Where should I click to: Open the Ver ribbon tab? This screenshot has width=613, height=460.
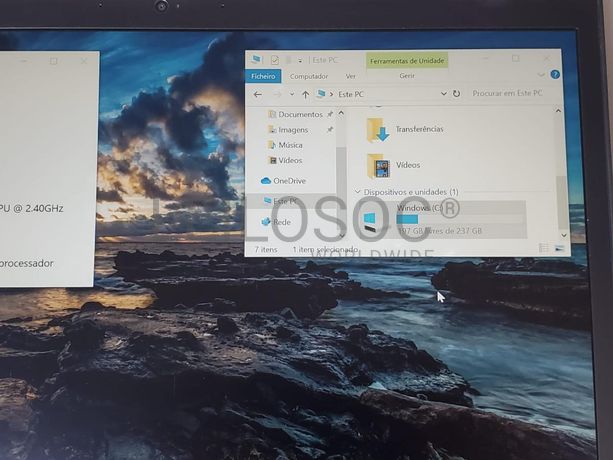click(x=350, y=76)
